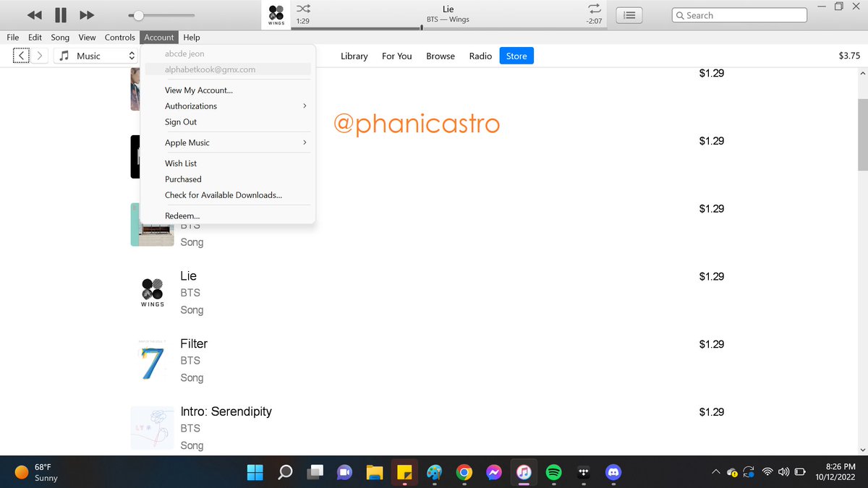Screen dimensions: 868x488
Task: Seek within the Lie playback progress bar
Action: [448, 29]
